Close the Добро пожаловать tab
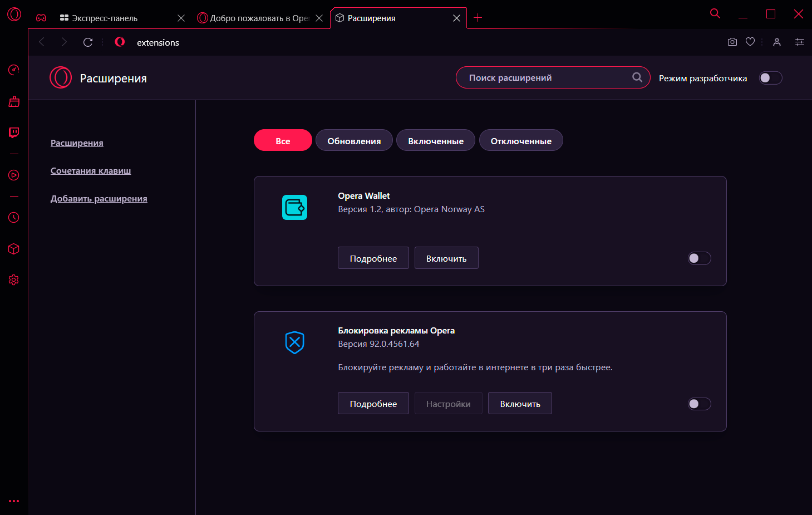 tap(319, 18)
